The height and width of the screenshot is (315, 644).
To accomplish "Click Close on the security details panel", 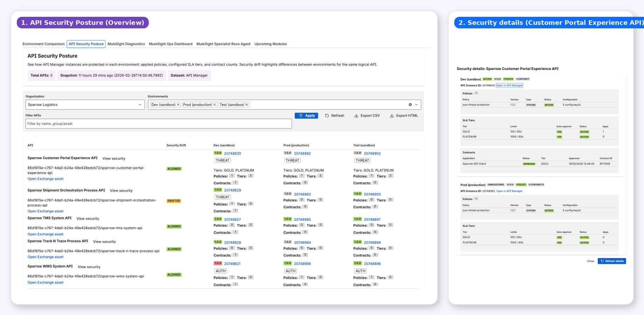I will pyautogui.click(x=590, y=261).
